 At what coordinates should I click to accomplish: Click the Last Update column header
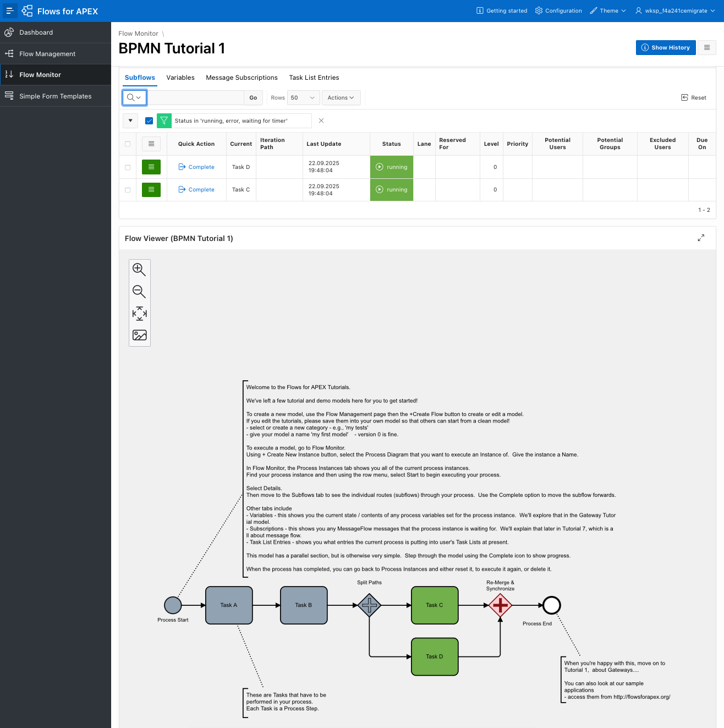(323, 144)
